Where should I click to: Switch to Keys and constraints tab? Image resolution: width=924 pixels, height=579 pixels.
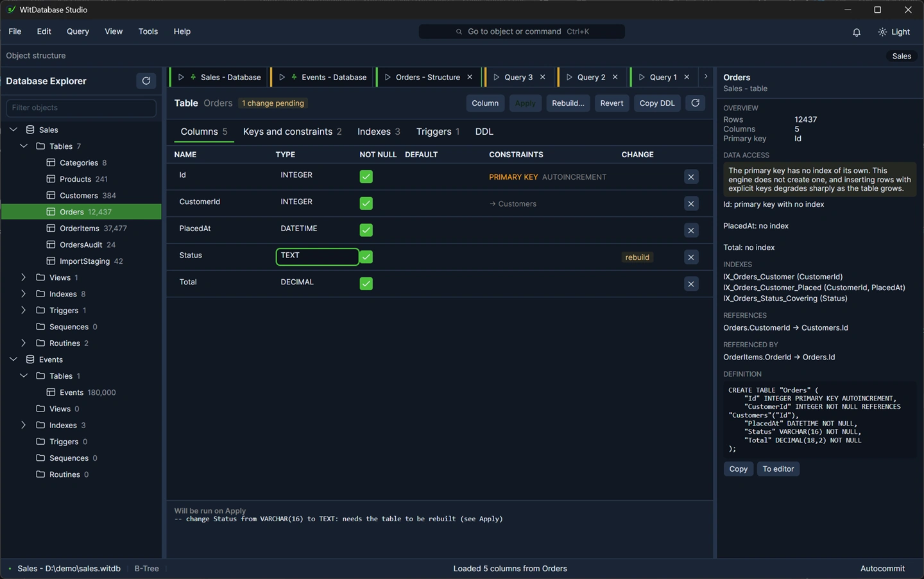click(292, 132)
